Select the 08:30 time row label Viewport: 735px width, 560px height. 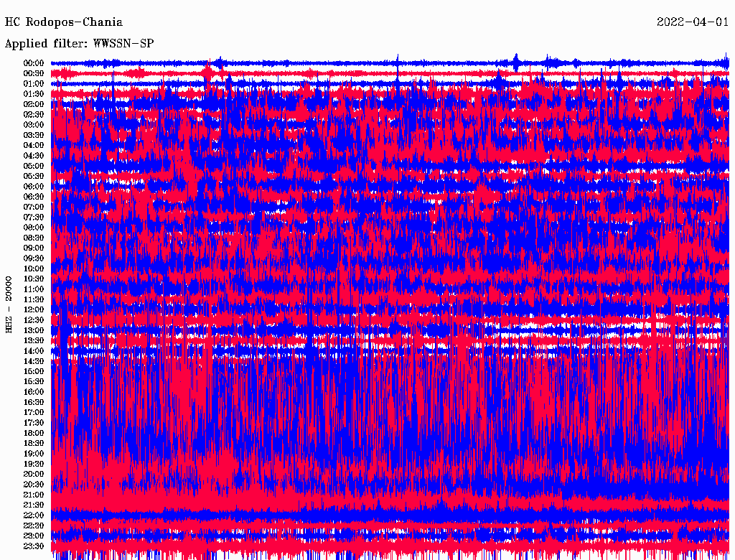(34, 238)
